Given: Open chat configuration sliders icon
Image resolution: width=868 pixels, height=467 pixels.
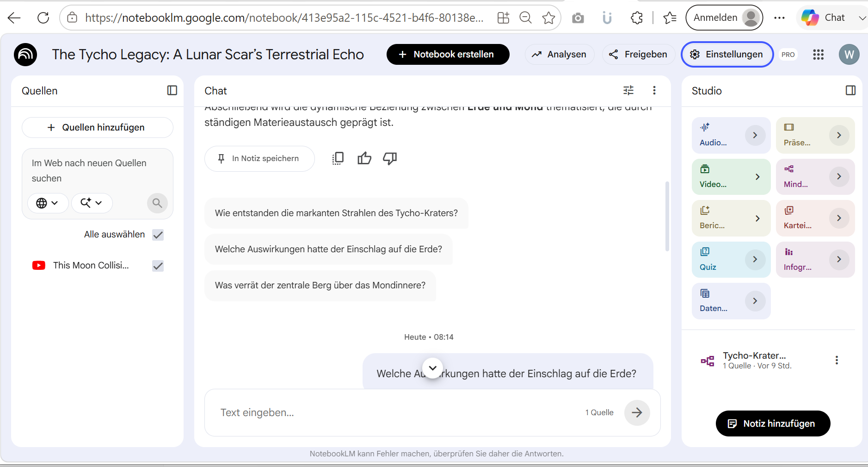Looking at the screenshot, I should point(628,90).
